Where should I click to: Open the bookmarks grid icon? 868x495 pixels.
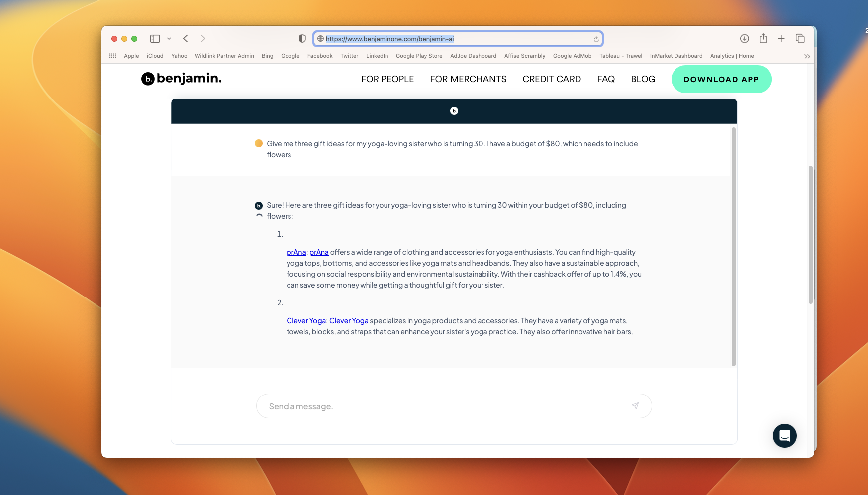click(x=113, y=56)
